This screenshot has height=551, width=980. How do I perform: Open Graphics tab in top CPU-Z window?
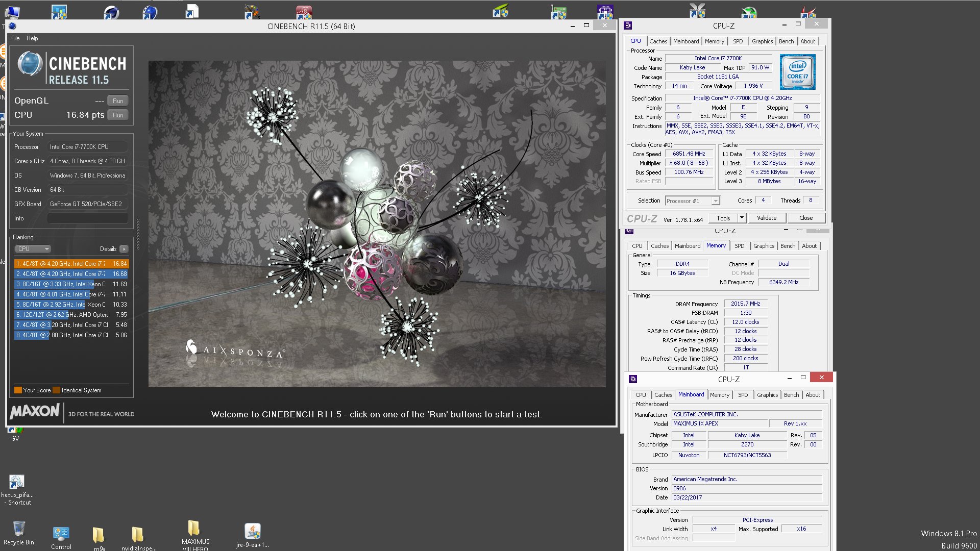(x=762, y=41)
